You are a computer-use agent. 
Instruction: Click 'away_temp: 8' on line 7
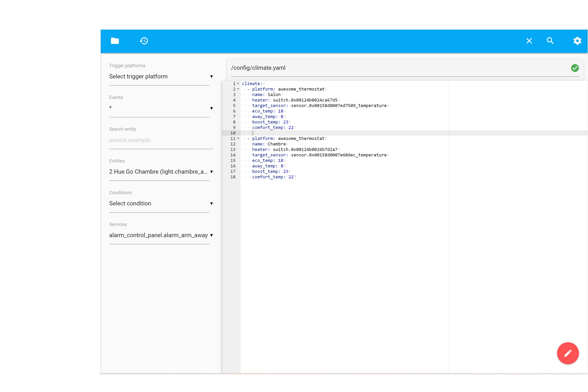pos(268,116)
